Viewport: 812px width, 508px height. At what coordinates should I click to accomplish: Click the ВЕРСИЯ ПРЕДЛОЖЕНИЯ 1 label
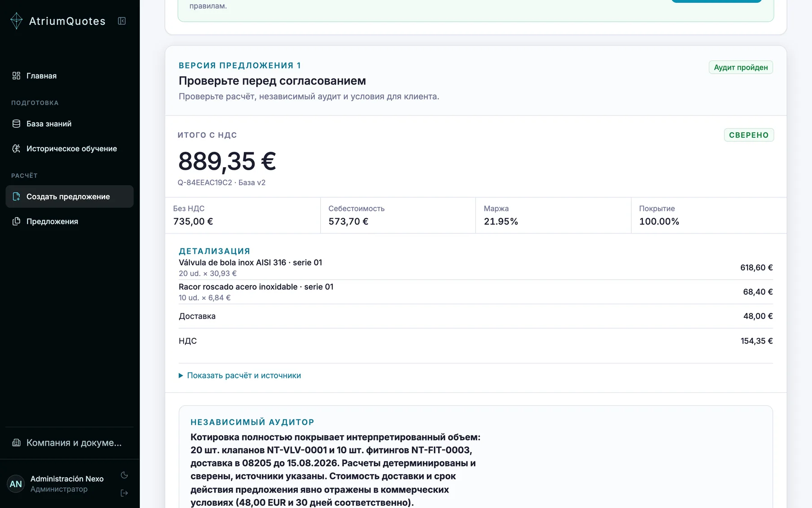coord(240,65)
